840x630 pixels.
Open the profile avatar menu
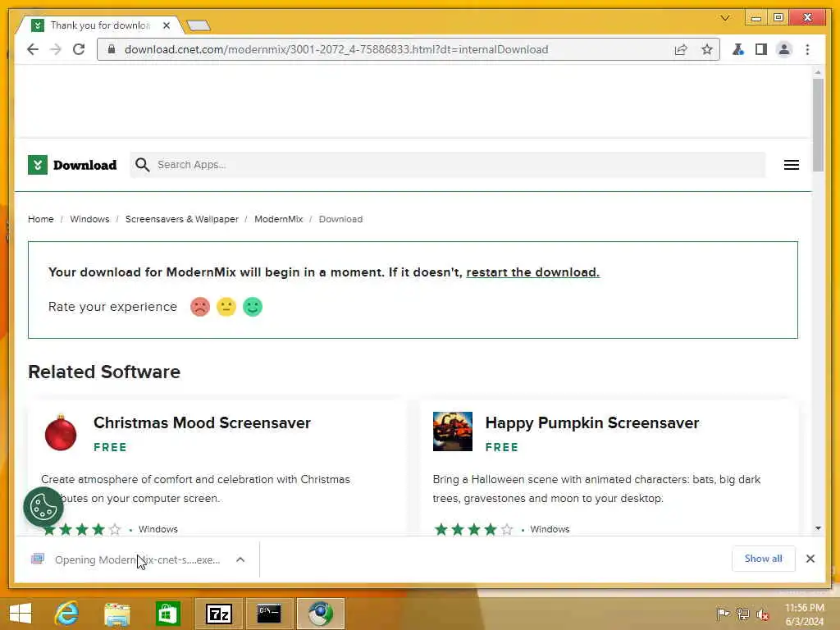[x=784, y=49]
